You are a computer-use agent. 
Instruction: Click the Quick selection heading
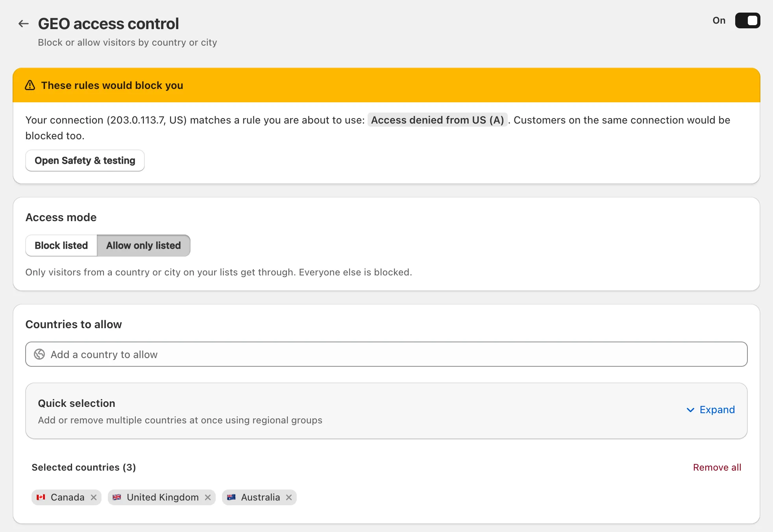[77, 403]
